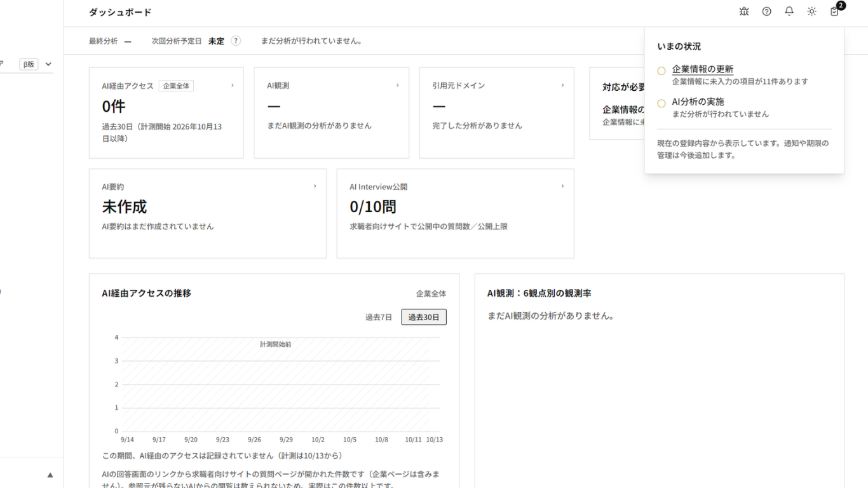Select the 過去30日 chart range
Screen dimensions: 868x488
click(x=424, y=317)
